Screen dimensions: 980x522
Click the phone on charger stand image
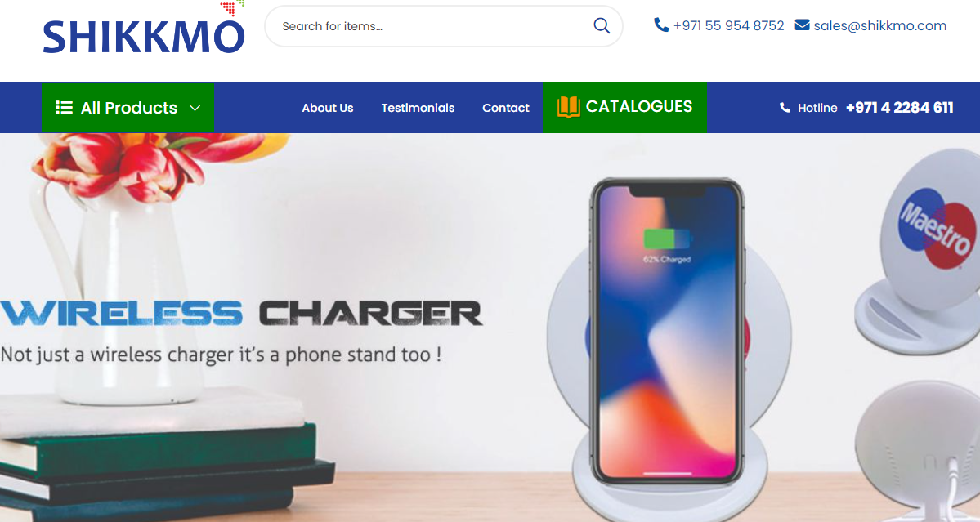[x=666, y=332]
